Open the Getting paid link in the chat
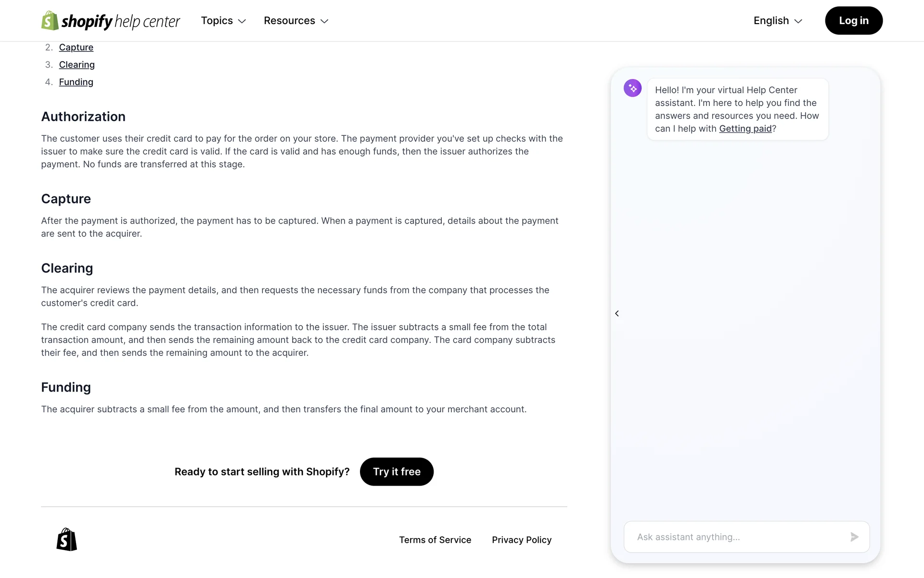Image resolution: width=924 pixels, height=578 pixels. pos(745,129)
